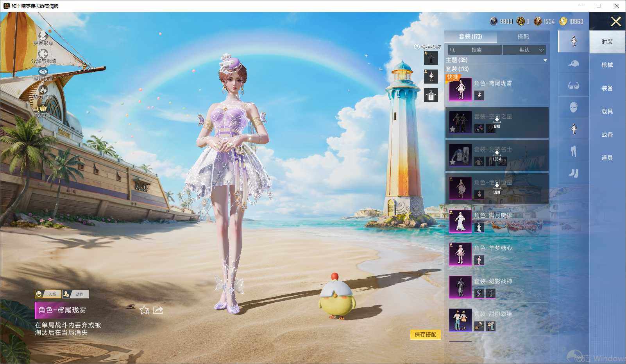The height and width of the screenshot is (364, 626).
Task: Download the 套装-竞技名士 outfit
Action: point(497,155)
